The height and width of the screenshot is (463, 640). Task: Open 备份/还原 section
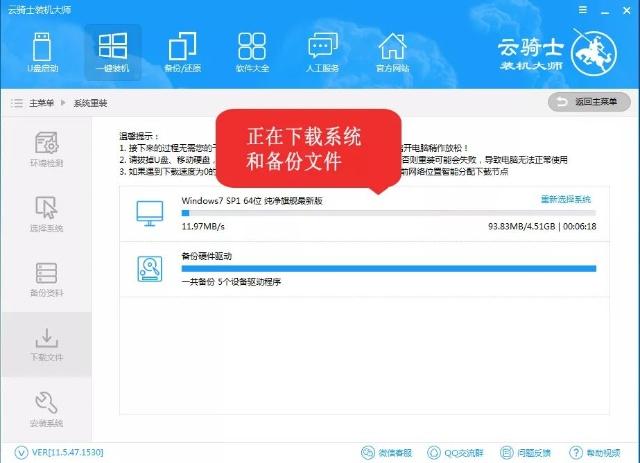pos(182,52)
